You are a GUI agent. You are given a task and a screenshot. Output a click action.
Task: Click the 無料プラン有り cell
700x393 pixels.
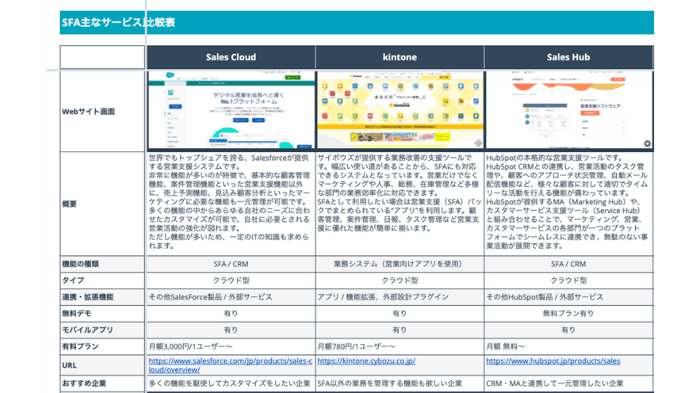tap(568, 314)
